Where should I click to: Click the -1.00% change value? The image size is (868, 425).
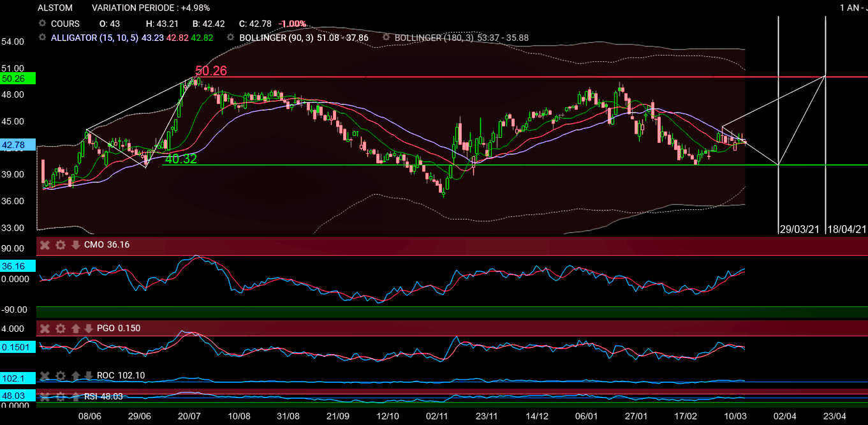click(291, 24)
